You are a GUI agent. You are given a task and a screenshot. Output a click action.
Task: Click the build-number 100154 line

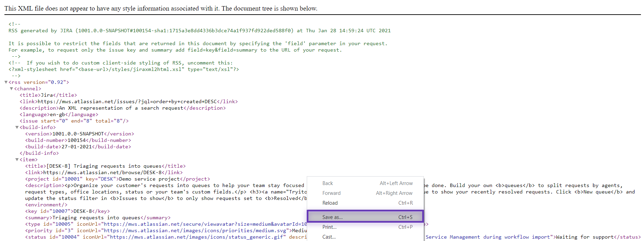78,140
